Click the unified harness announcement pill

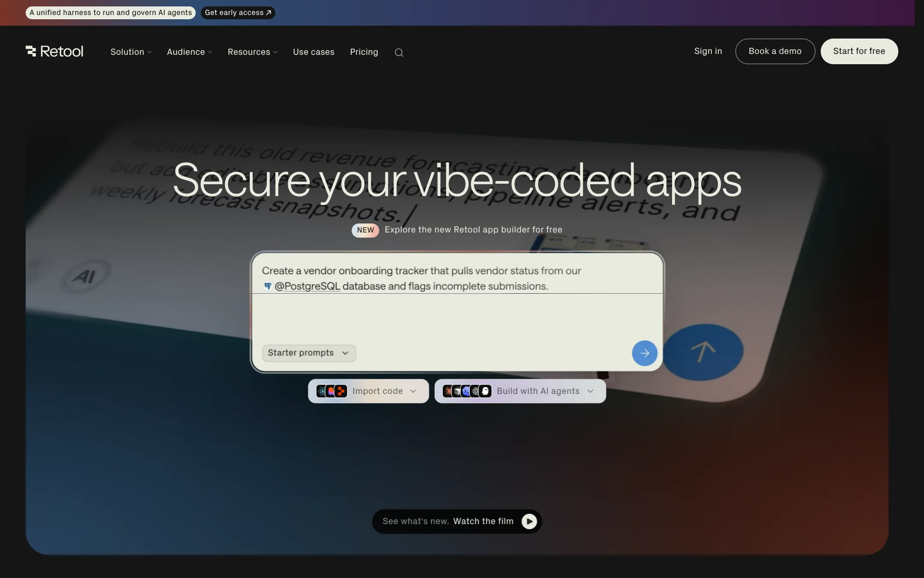[110, 12]
